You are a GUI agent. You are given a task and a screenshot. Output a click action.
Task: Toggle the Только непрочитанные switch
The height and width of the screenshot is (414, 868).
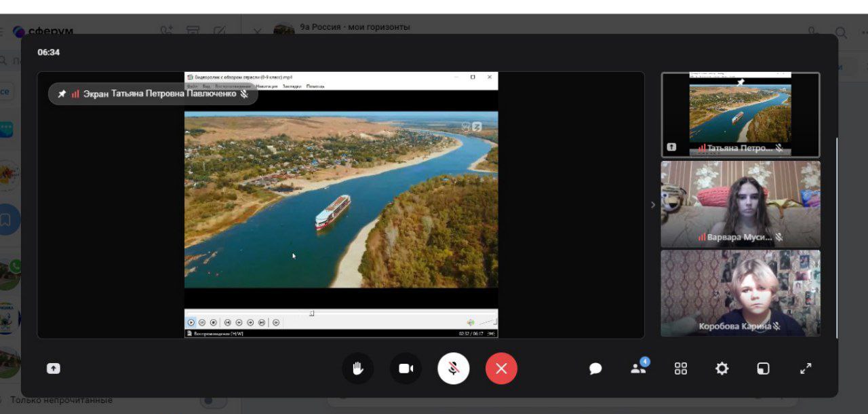point(214,400)
